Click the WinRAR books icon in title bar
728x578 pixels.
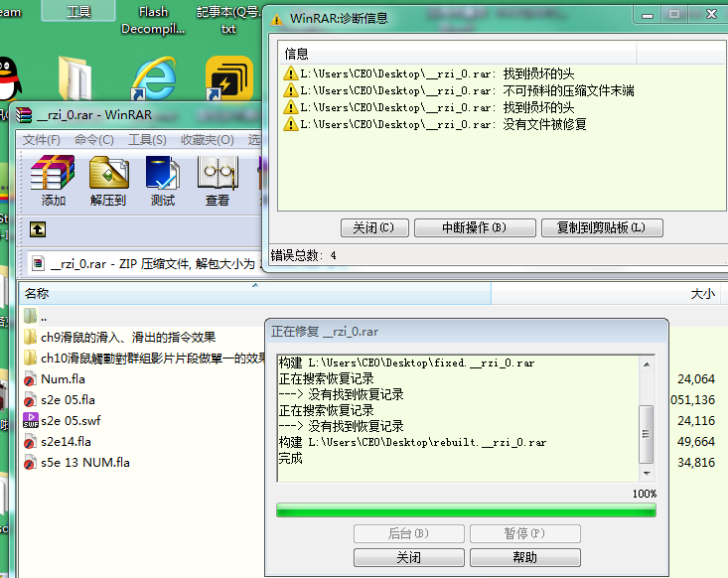point(24,115)
